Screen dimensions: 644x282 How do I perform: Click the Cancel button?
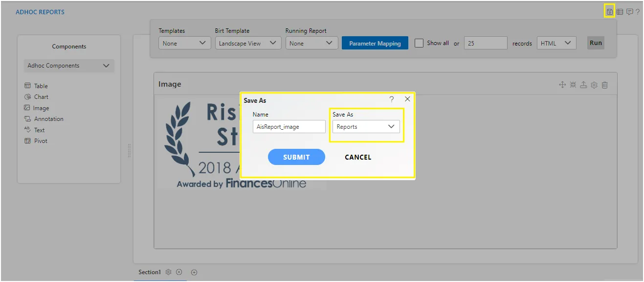[x=358, y=157]
